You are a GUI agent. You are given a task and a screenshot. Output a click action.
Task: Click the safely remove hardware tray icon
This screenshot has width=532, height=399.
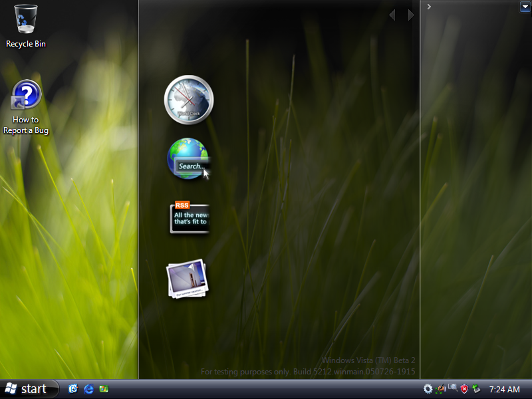[x=476, y=388]
